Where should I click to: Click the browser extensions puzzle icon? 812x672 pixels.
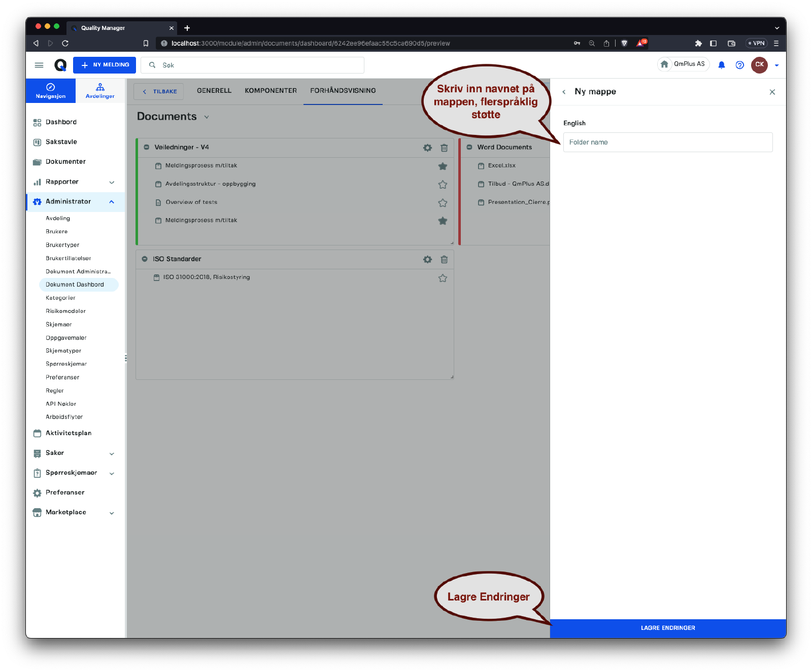[x=698, y=44]
